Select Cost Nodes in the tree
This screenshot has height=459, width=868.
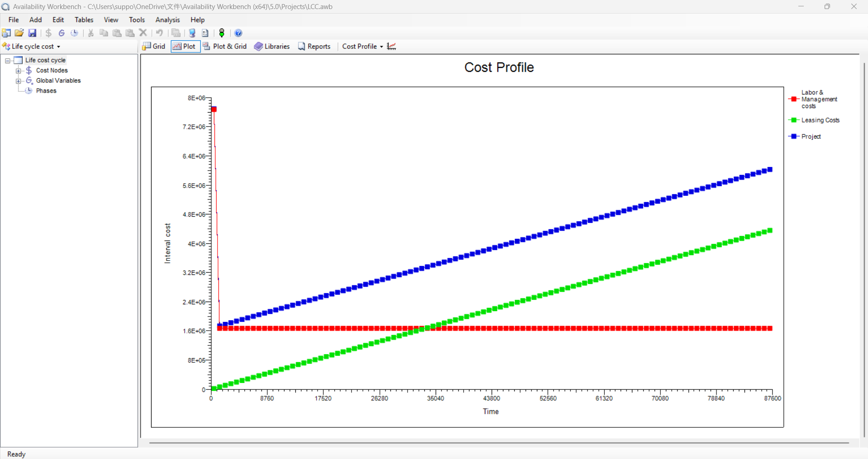(52, 71)
